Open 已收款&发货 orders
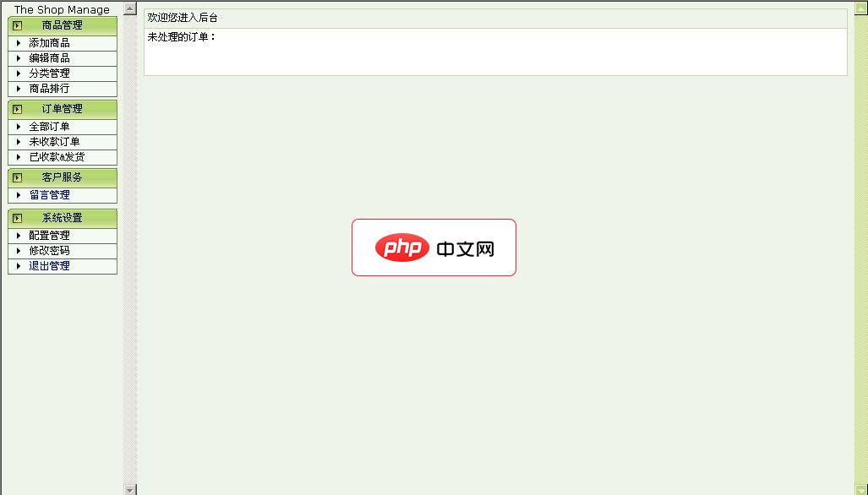 [x=57, y=157]
